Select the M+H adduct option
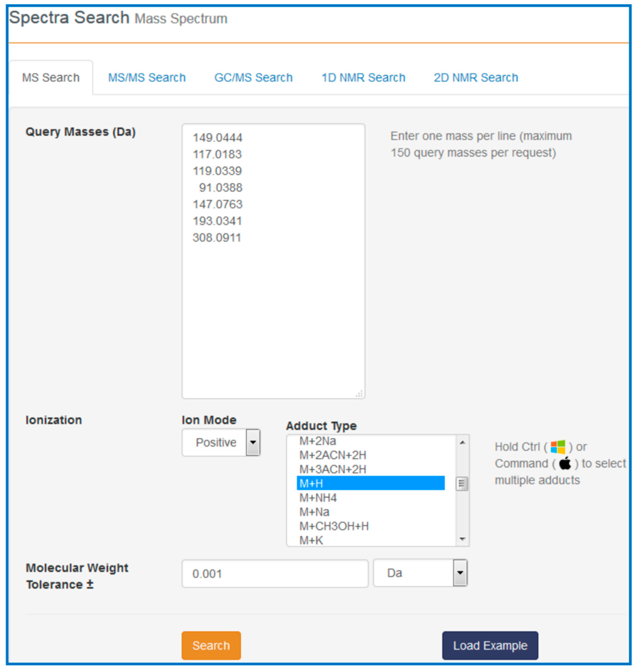 371,483
